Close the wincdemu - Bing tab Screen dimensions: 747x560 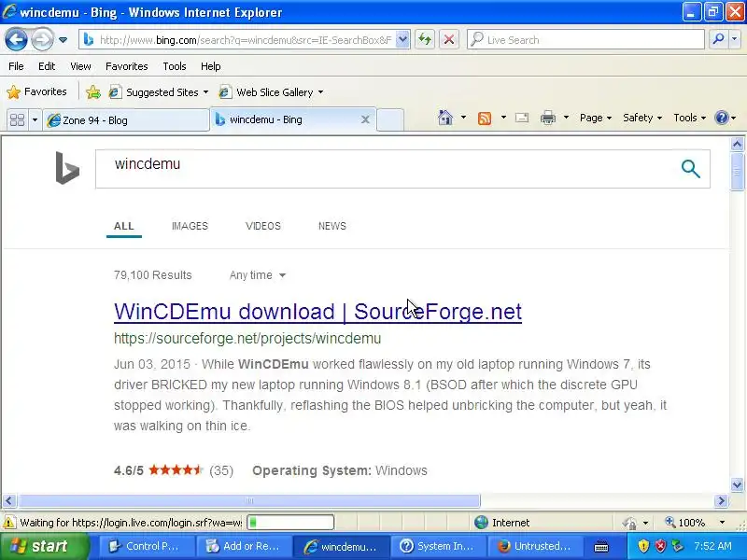[x=365, y=119]
